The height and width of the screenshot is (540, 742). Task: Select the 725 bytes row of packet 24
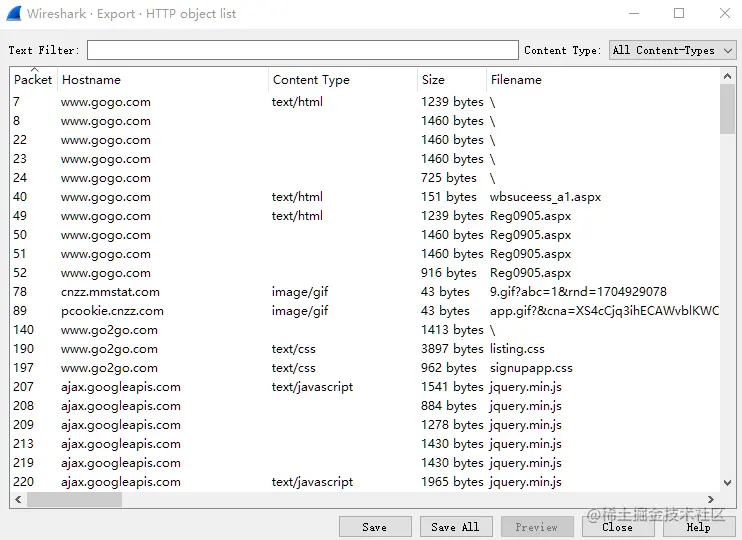click(x=364, y=178)
